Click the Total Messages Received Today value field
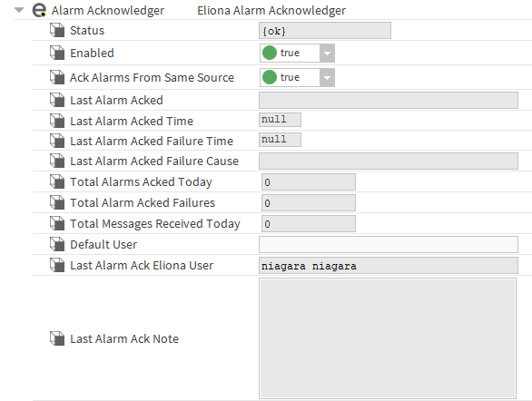The height and width of the screenshot is (401, 532). click(309, 224)
